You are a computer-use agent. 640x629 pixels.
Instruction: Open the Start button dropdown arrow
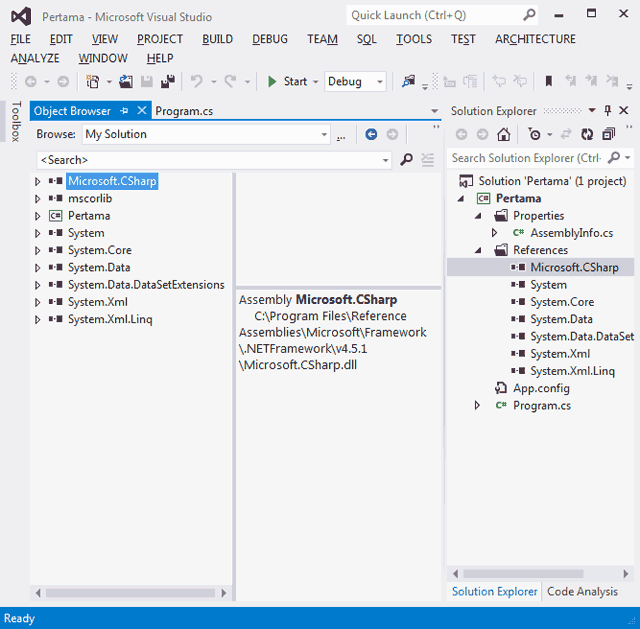(316, 82)
